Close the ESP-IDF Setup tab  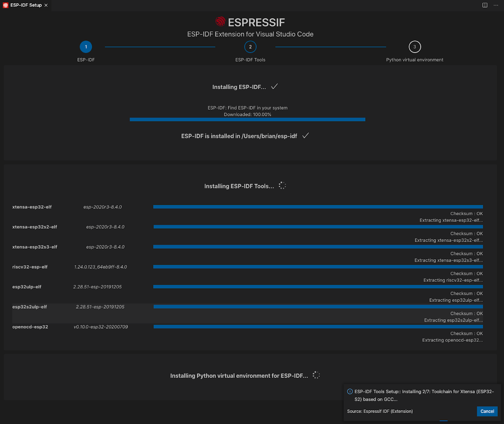(x=46, y=5)
